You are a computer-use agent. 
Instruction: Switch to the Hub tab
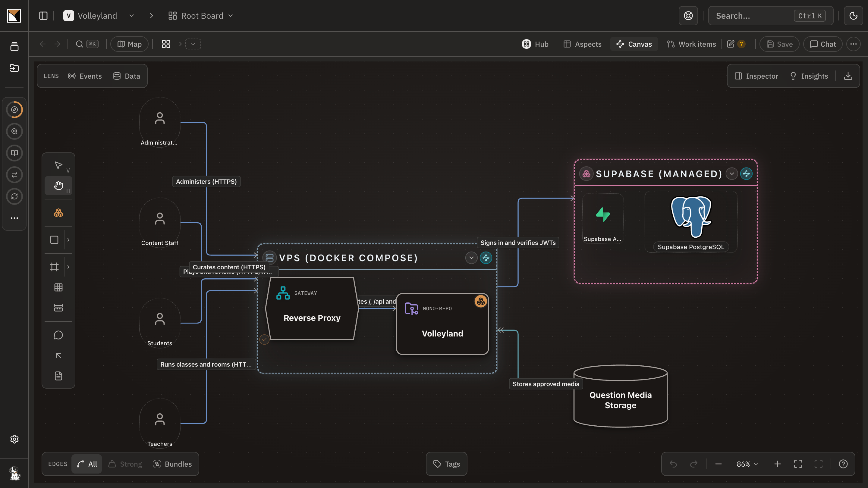click(535, 44)
